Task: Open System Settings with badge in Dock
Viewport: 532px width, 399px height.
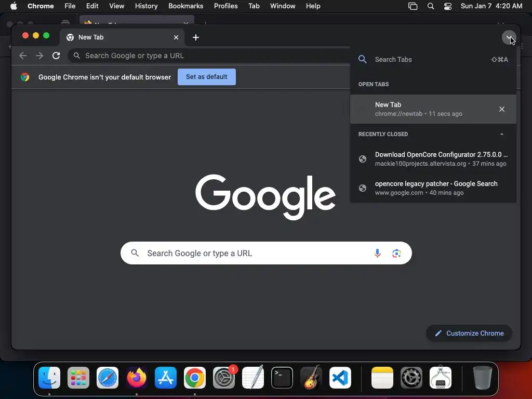Action: pos(224,378)
